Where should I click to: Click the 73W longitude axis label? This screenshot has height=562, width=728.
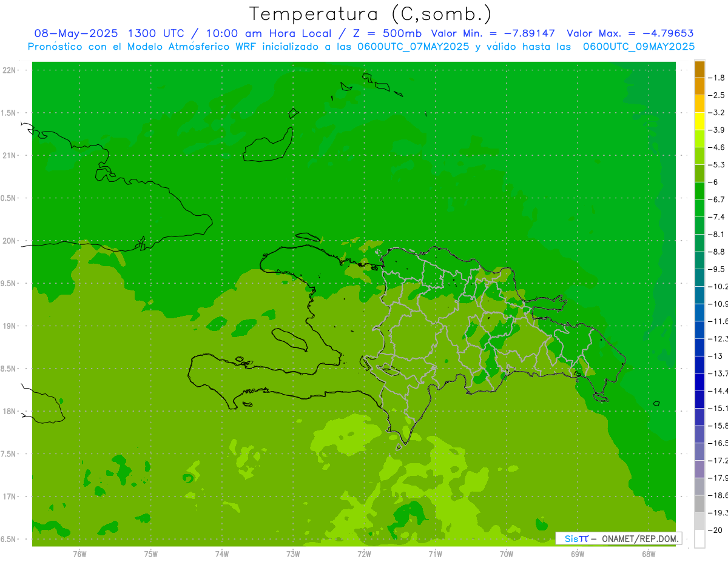tap(293, 554)
